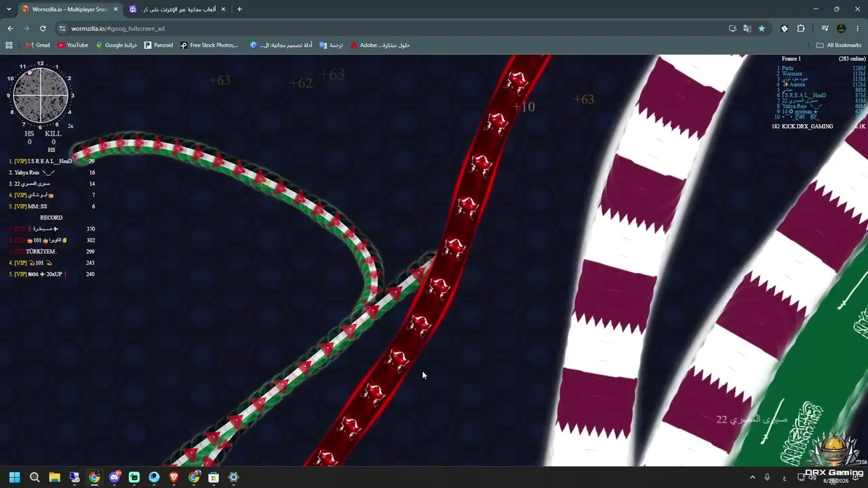Viewport: 868px width, 488px height.
Task: Show hidden system tray icons
Action: point(752,477)
